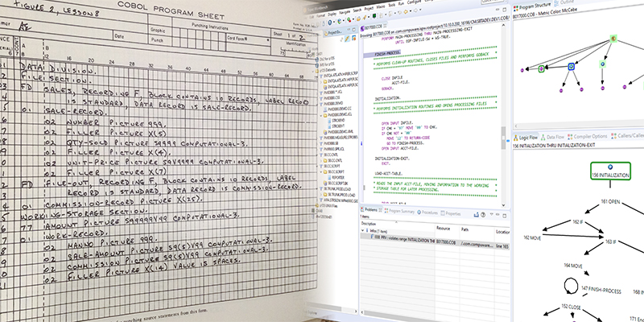Collapse the Infos (1 item) group
The height and width of the screenshot is (322, 644).
click(x=363, y=230)
